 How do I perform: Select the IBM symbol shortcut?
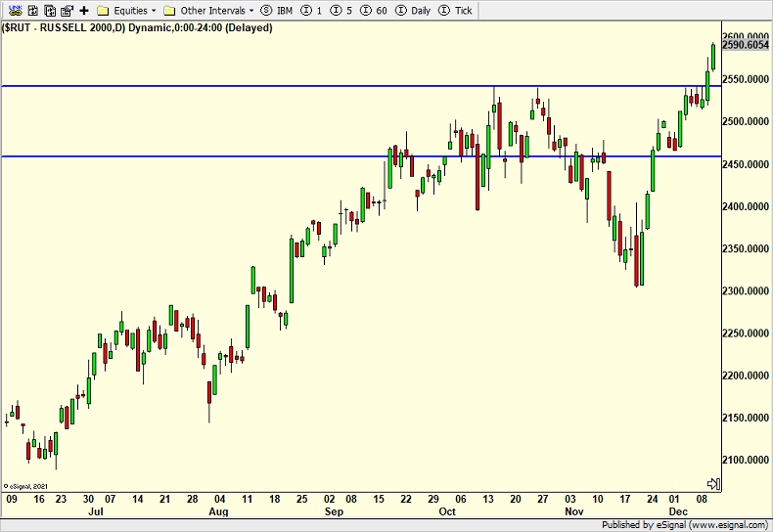click(x=277, y=10)
